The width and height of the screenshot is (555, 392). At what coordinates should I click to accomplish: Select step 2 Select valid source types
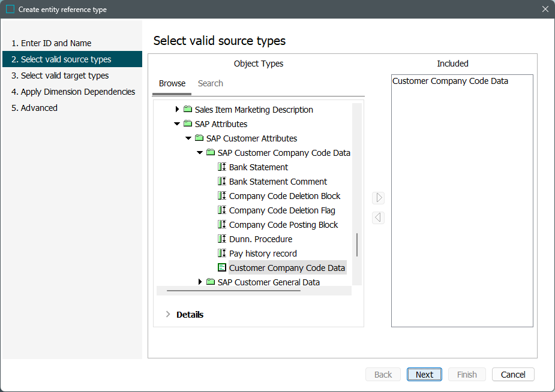[x=72, y=59]
